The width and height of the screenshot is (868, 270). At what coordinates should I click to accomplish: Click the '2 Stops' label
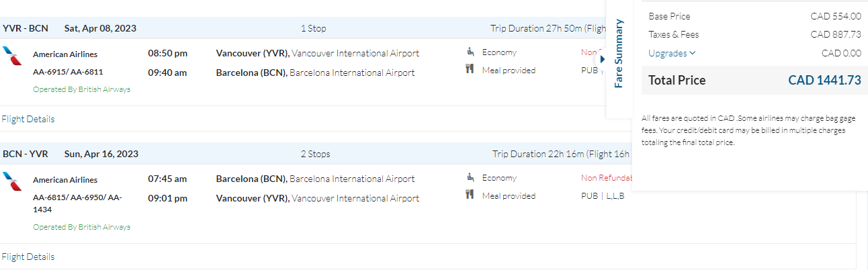pos(315,154)
